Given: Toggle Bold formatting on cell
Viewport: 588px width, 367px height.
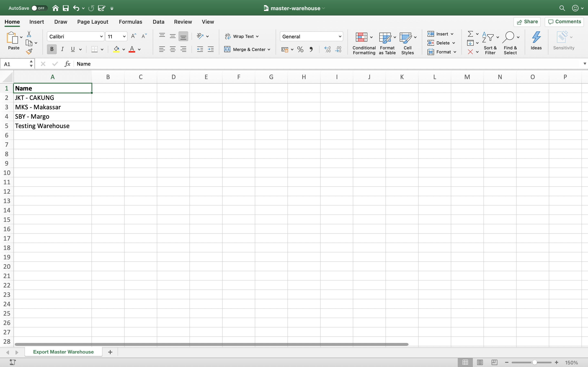Looking at the screenshot, I should [52, 50].
